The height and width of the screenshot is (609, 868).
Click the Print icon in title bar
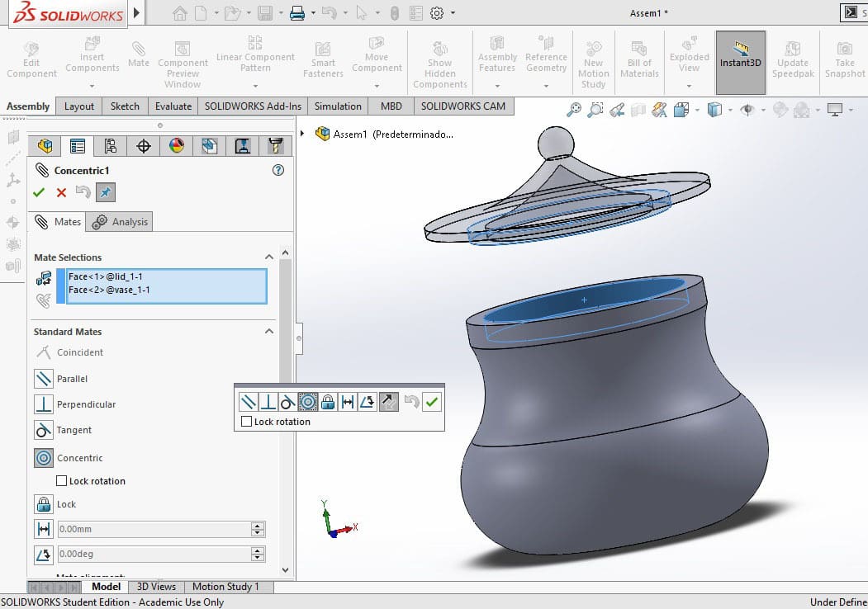[x=297, y=12]
